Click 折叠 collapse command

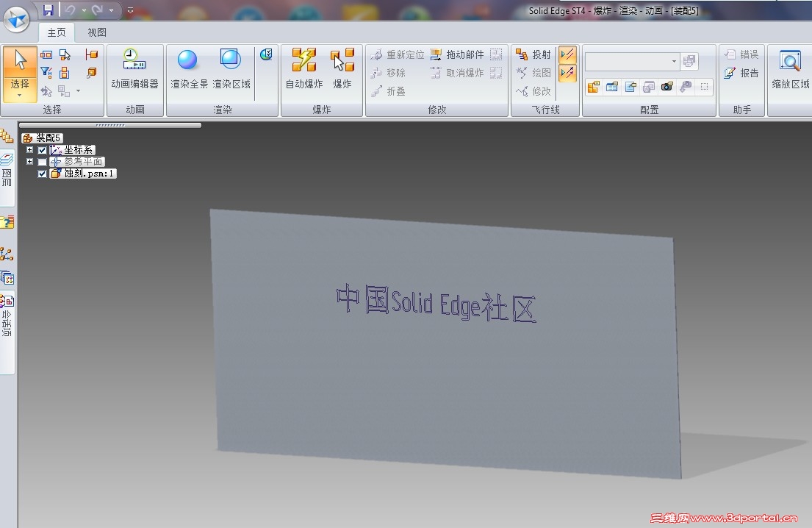(388, 92)
